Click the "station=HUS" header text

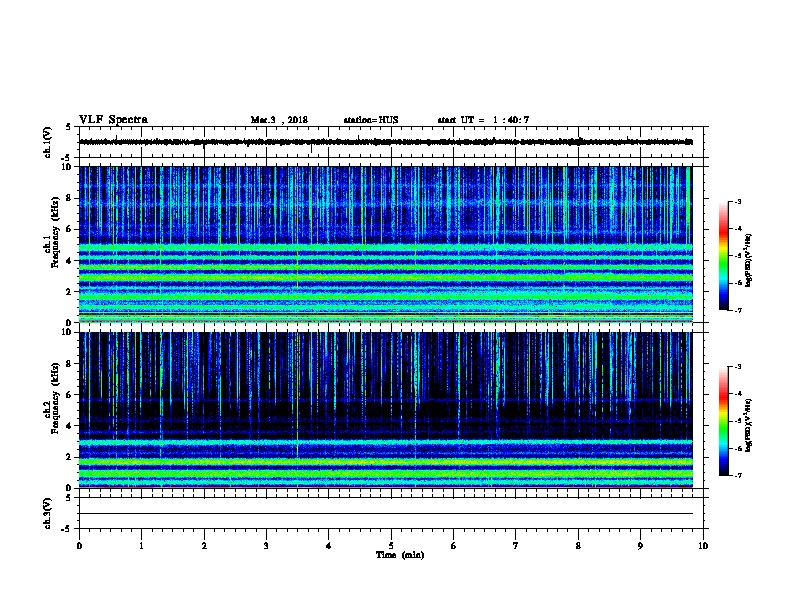click(x=371, y=120)
